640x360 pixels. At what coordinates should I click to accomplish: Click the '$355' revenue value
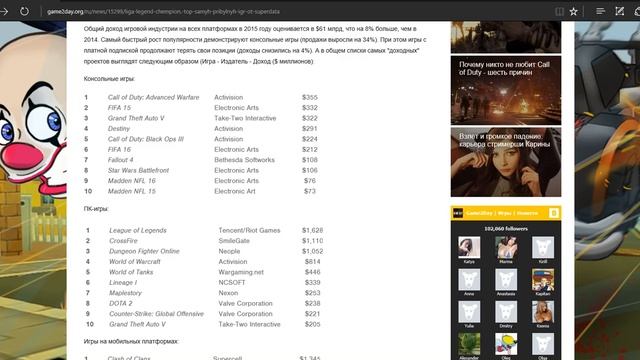click(310, 97)
